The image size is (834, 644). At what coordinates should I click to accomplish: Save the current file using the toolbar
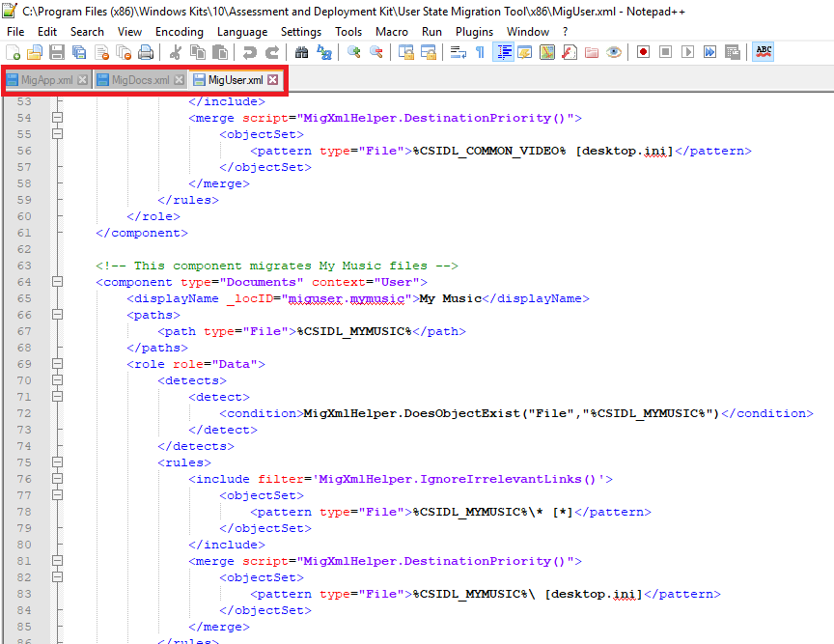click(57, 52)
